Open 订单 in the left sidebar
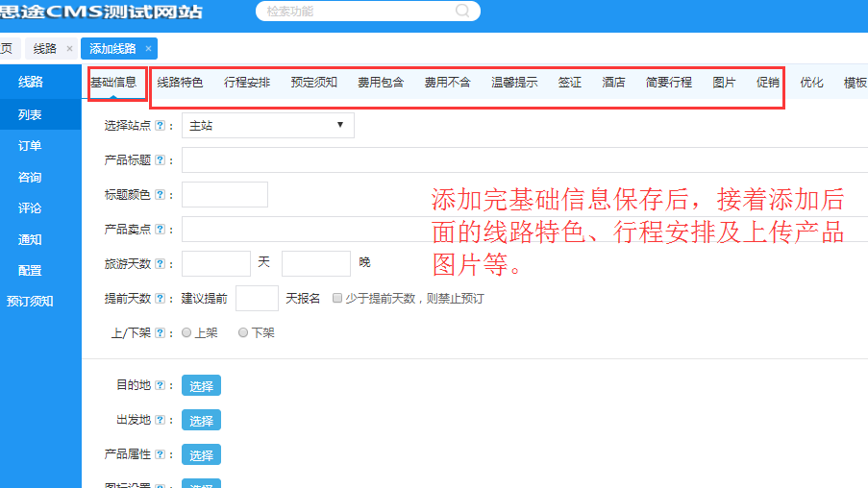 click(30, 146)
